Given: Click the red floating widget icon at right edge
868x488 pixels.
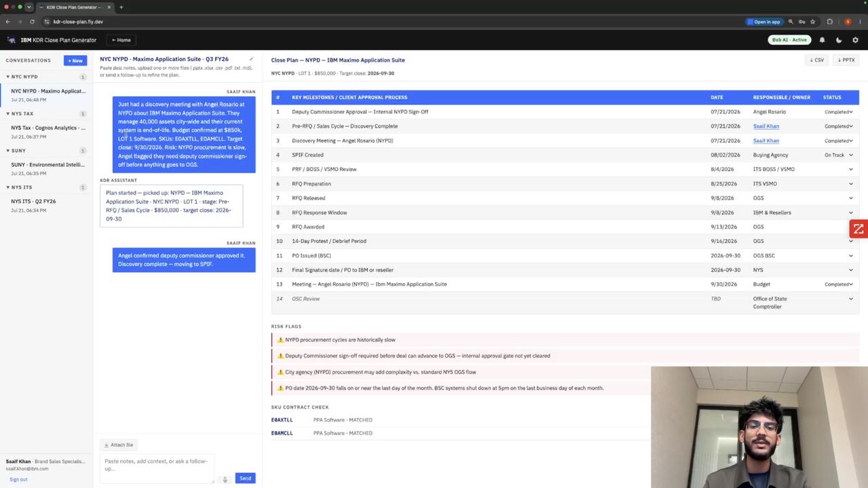Looking at the screenshot, I should (x=859, y=229).
